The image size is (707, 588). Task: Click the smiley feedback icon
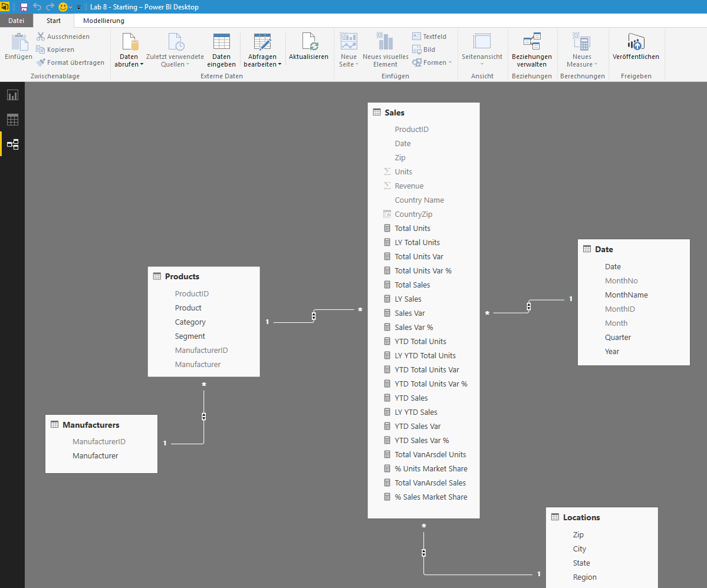pyautogui.click(x=63, y=6)
